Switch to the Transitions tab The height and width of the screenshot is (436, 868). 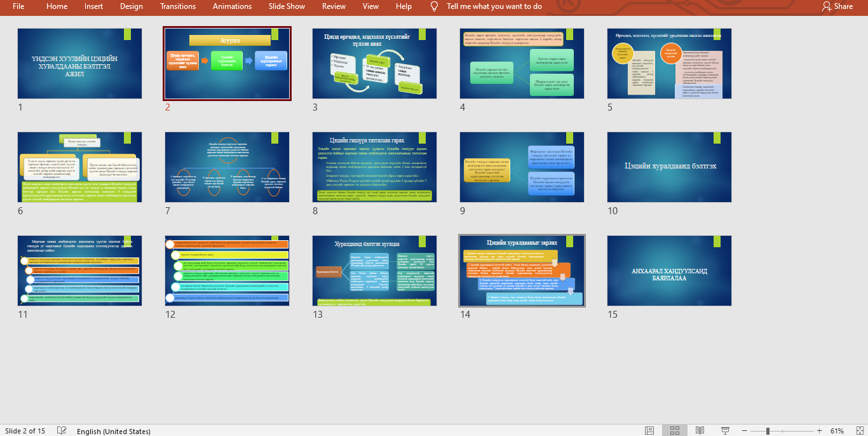coord(178,6)
